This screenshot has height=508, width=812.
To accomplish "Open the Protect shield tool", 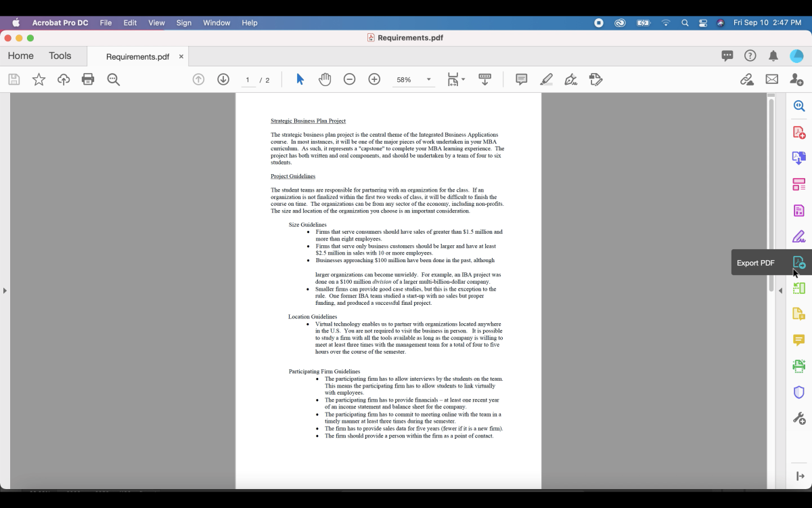I will coord(798,392).
